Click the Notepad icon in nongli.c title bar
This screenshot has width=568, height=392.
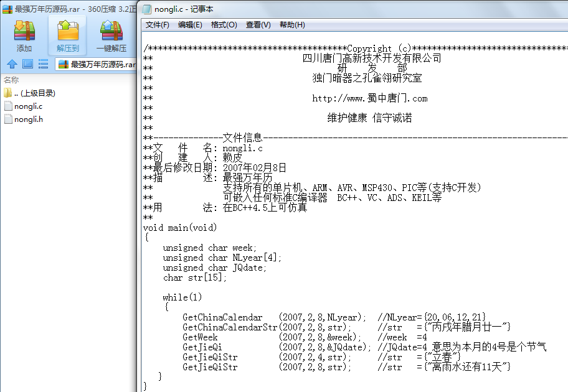pos(147,9)
